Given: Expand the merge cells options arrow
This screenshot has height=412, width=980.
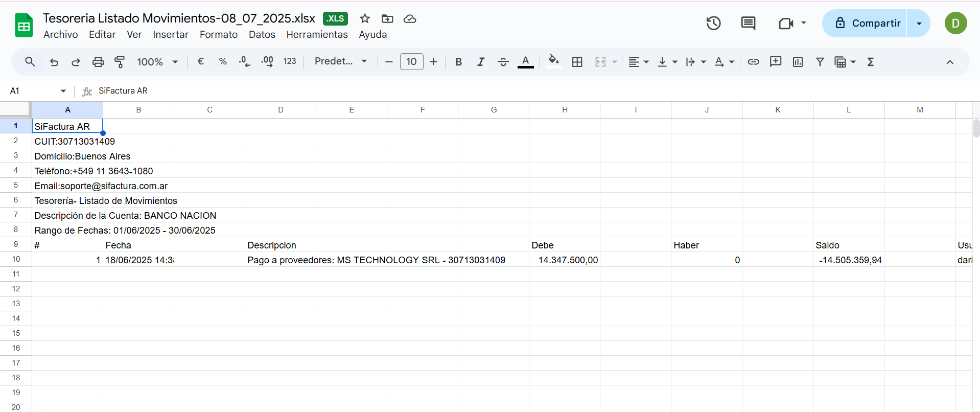Looking at the screenshot, I should (615, 62).
